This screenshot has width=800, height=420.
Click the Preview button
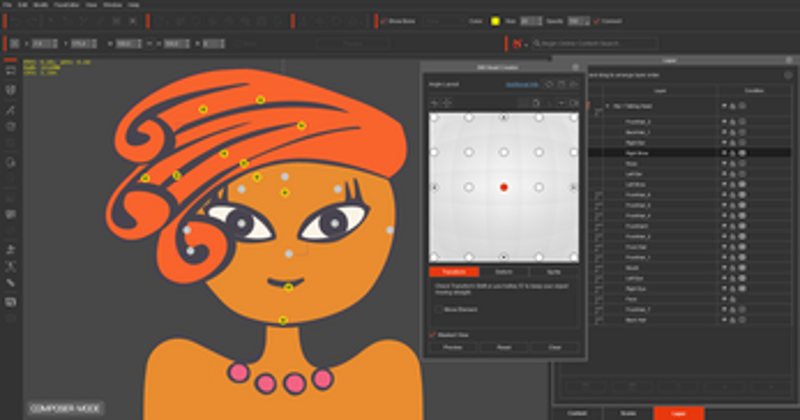(x=453, y=348)
